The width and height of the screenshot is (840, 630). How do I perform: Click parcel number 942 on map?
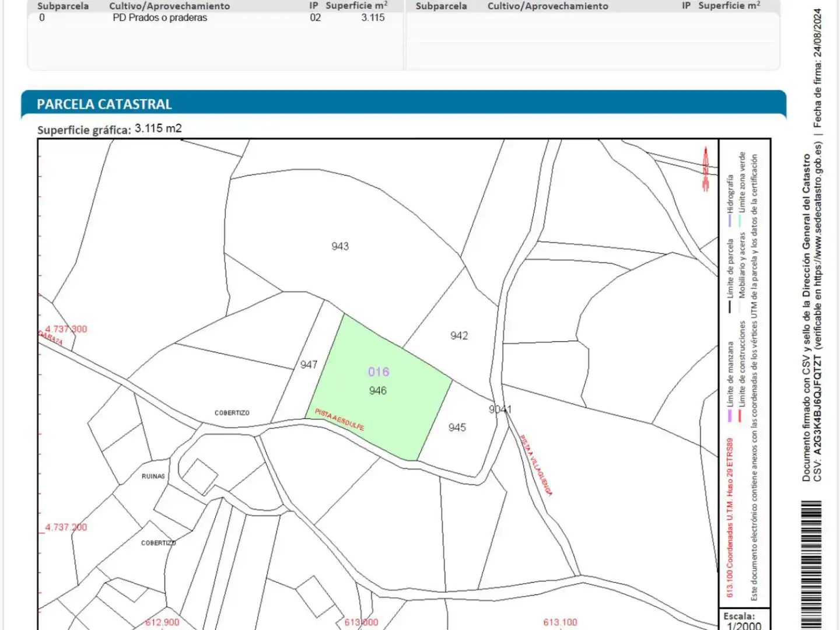(x=459, y=335)
